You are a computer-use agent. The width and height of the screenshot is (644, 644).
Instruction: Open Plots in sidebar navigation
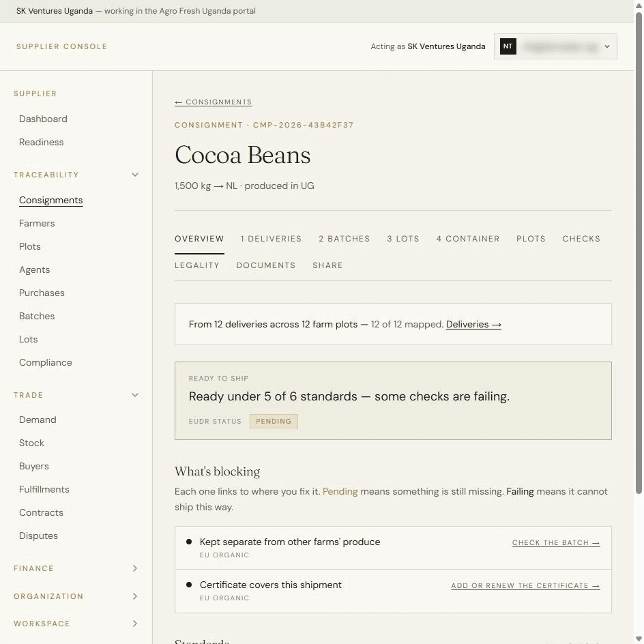[30, 246]
